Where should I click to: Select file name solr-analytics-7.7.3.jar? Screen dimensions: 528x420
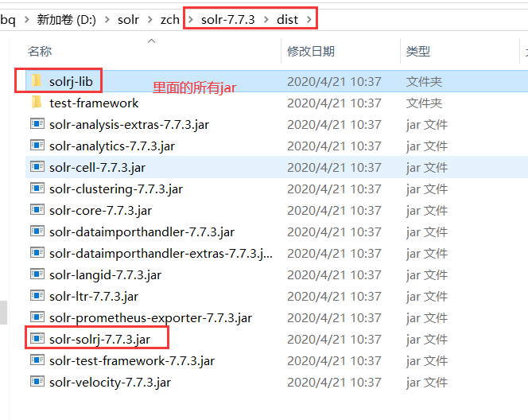(x=112, y=146)
